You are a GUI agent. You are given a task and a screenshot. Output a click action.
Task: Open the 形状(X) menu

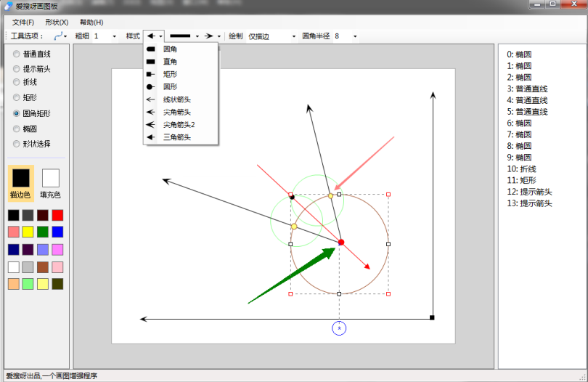tap(57, 23)
